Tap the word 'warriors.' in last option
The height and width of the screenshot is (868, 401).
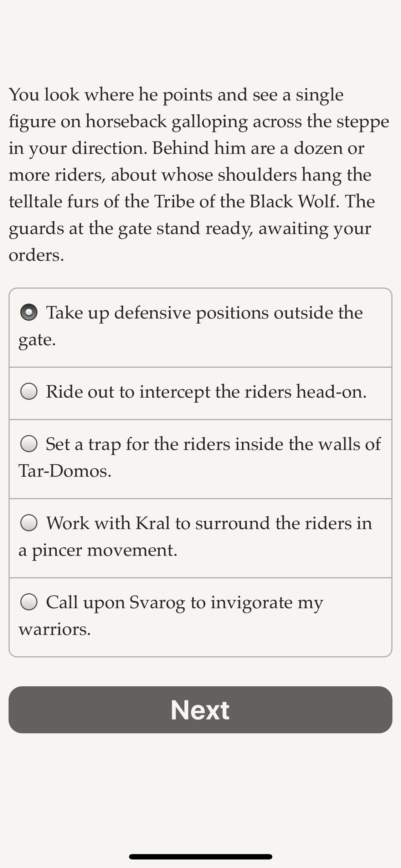click(x=55, y=629)
